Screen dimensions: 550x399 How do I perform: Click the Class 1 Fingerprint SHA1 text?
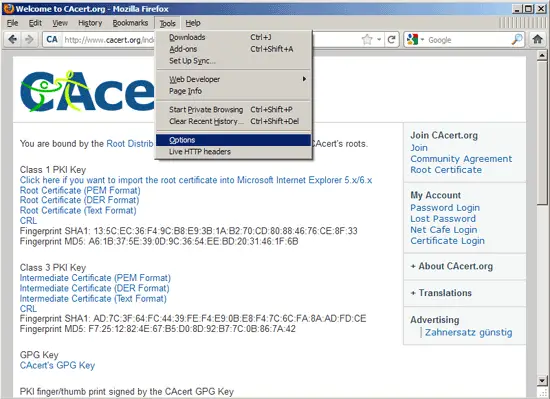pos(188,231)
